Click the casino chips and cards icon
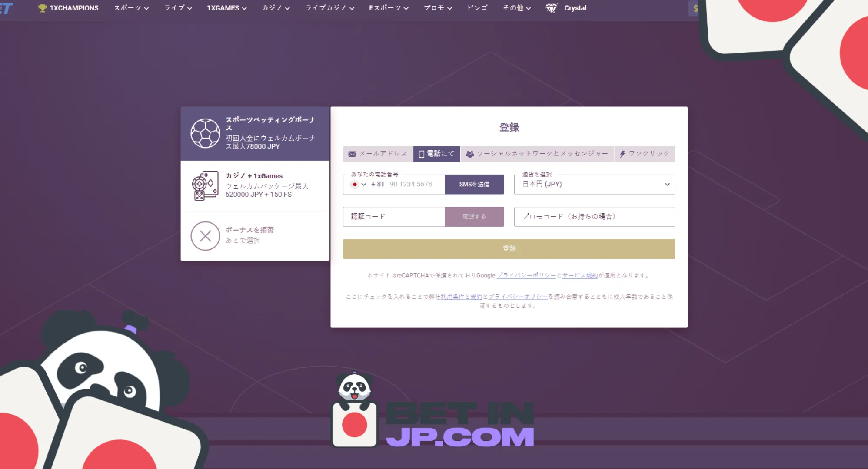Image resolution: width=868 pixels, height=469 pixels. click(x=205, y=186)
